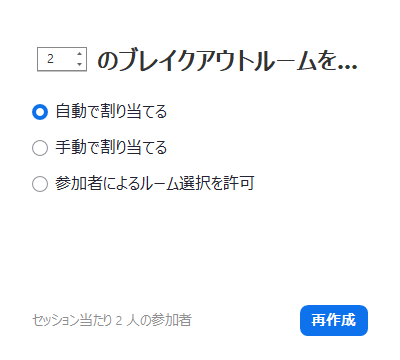This screenshot has height=360, width=400.
Task: Click the 再作成 button
Action: 334,320
